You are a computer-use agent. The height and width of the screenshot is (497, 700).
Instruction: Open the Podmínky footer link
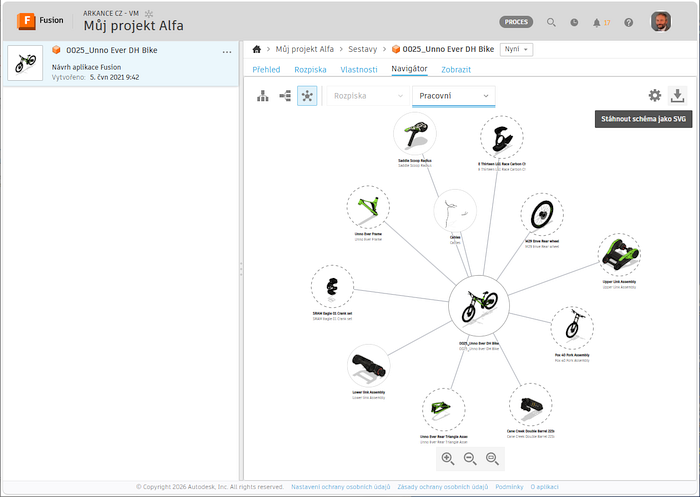coord(509,487)
